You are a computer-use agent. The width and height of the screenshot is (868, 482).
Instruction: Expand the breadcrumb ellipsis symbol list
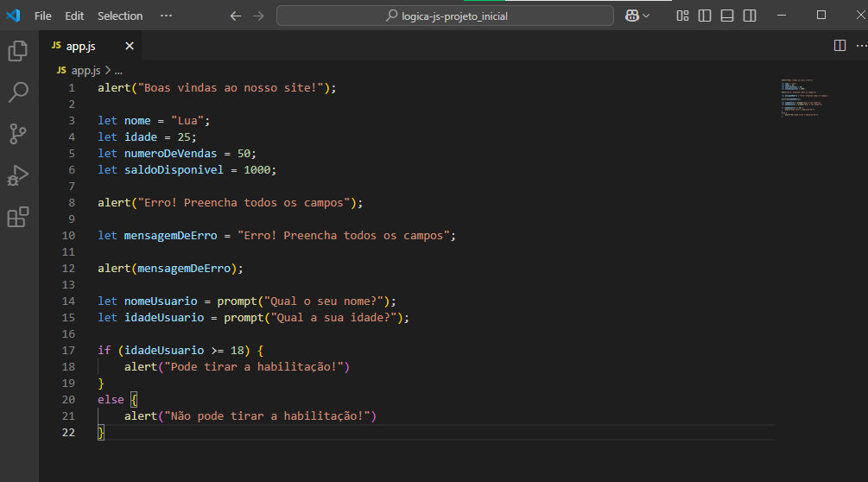118,70
